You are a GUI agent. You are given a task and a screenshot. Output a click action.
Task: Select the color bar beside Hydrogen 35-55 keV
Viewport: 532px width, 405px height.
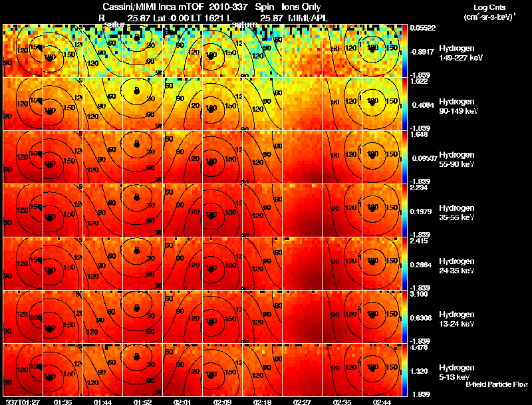(x=404, y=211)
